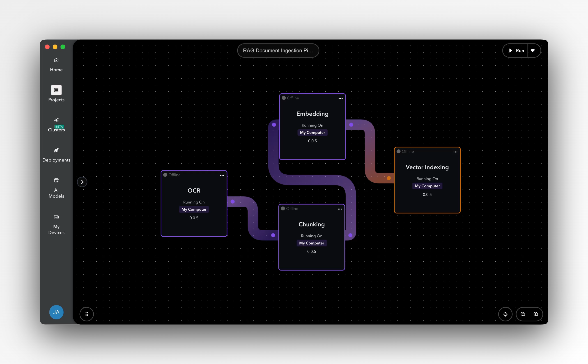Click version 0.0.5 on the OCR node
Viewport: 588px width, 364px height.
pyautogui.click(x=194, y=218)
